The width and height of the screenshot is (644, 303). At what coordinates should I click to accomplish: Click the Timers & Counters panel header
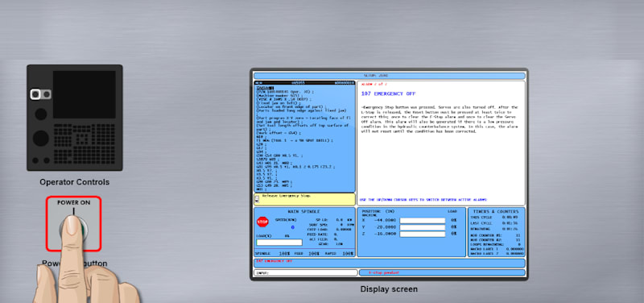coord(496,211)
